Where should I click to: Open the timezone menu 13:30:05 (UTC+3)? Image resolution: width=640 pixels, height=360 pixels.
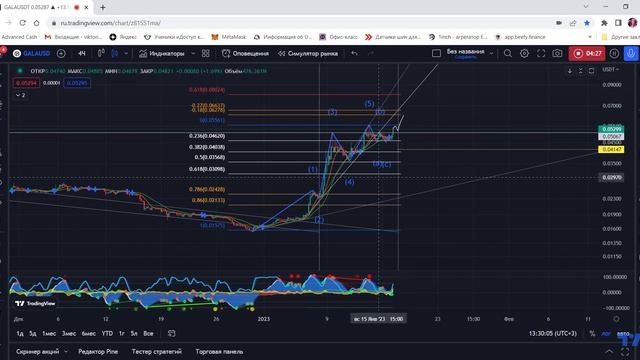[553, 333]
